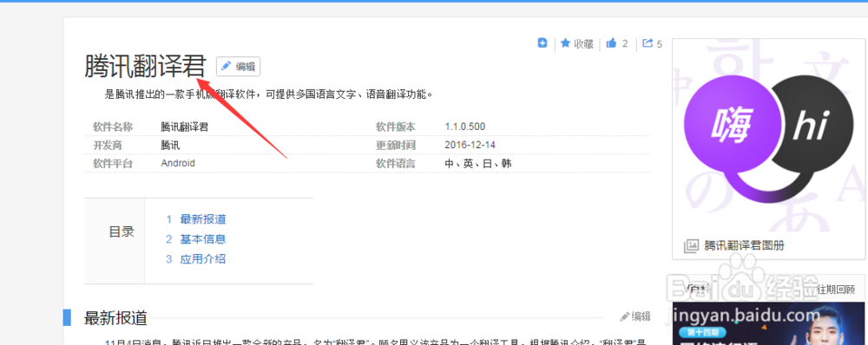
Task: Click the 目录 label
Action: 122,231
